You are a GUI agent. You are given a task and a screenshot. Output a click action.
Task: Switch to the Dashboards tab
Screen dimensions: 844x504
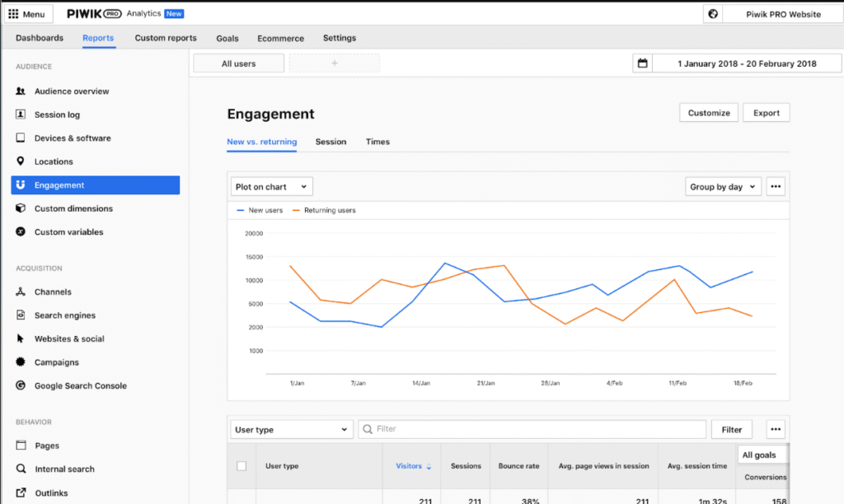[40, 38]
